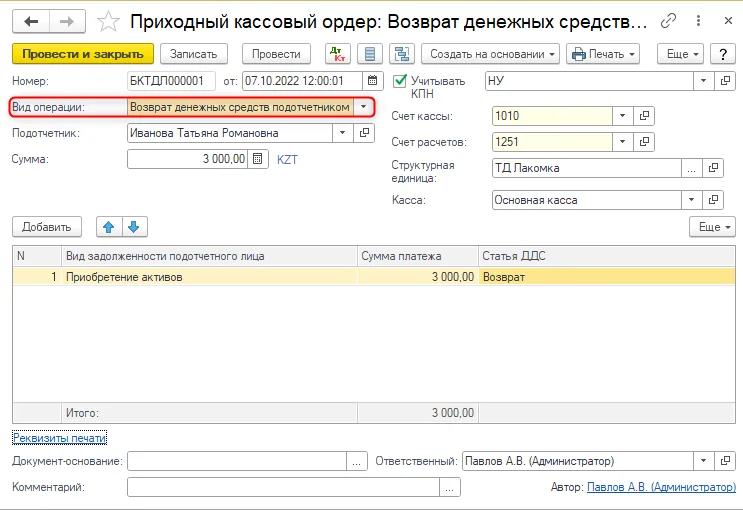Add document to favorites with star icon

(x=108, y=22)
